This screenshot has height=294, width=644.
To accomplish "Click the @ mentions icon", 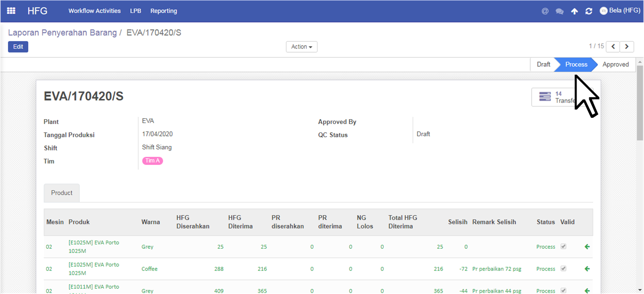I will point(545,11).
